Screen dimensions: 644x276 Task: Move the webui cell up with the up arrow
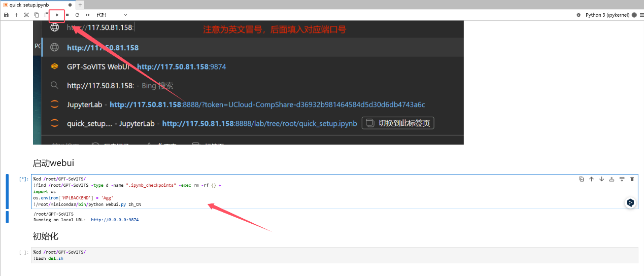click(x=592, y=179)
